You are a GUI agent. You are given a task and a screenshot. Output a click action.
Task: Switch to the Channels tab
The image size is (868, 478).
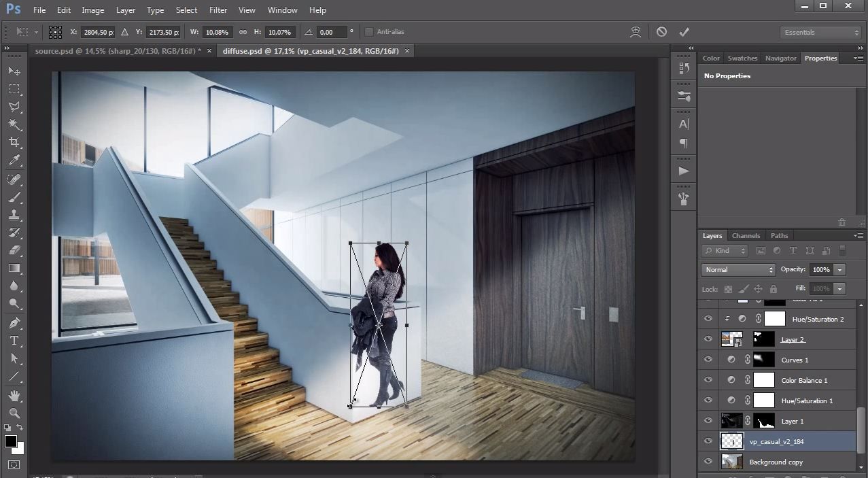point(746,236)
